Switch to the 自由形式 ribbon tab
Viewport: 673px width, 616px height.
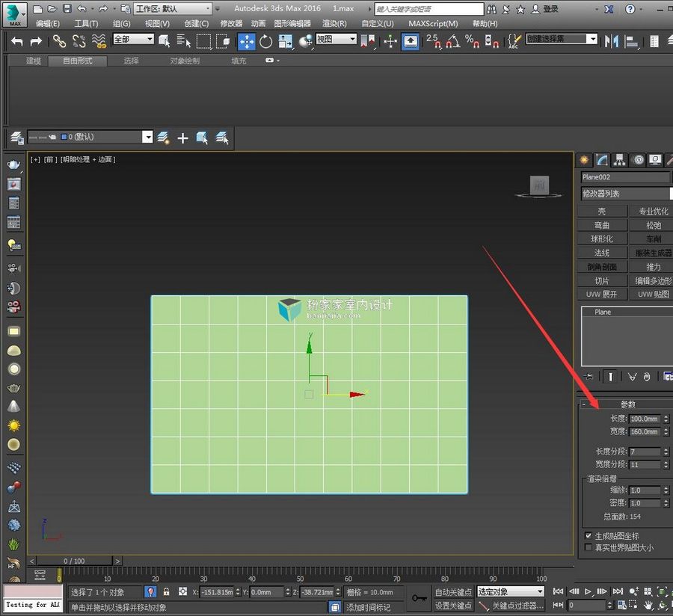(77, 61)
